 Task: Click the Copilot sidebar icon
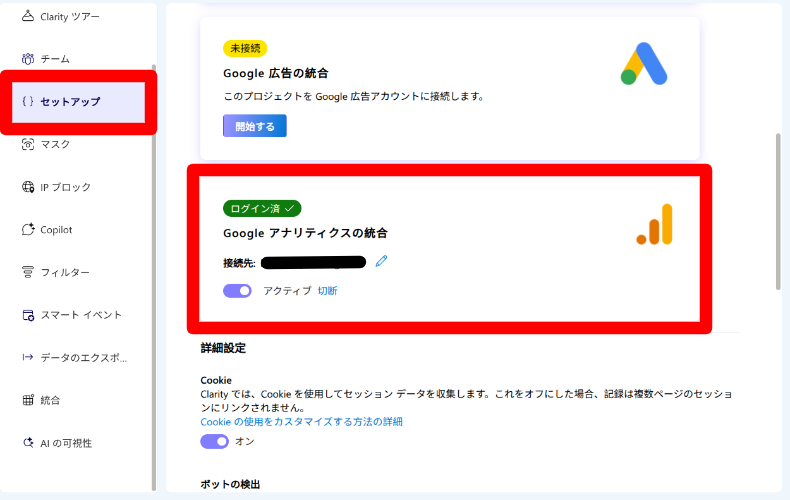28,230
